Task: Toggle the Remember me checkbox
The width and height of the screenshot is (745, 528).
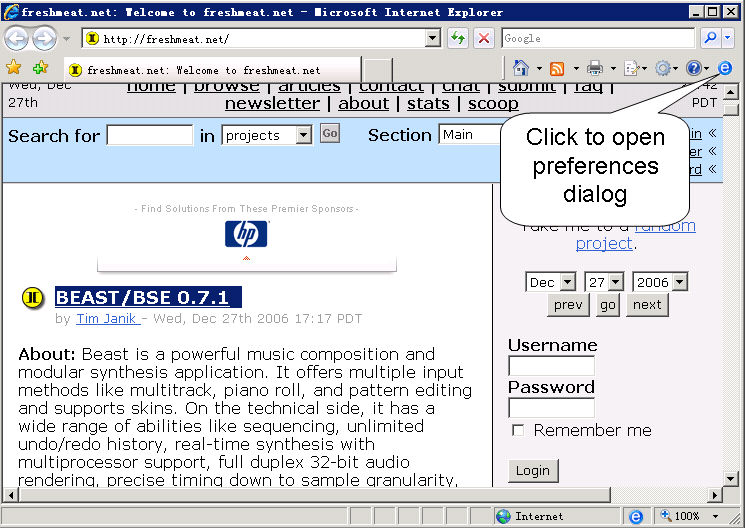Action: click(x=518, y=431)
